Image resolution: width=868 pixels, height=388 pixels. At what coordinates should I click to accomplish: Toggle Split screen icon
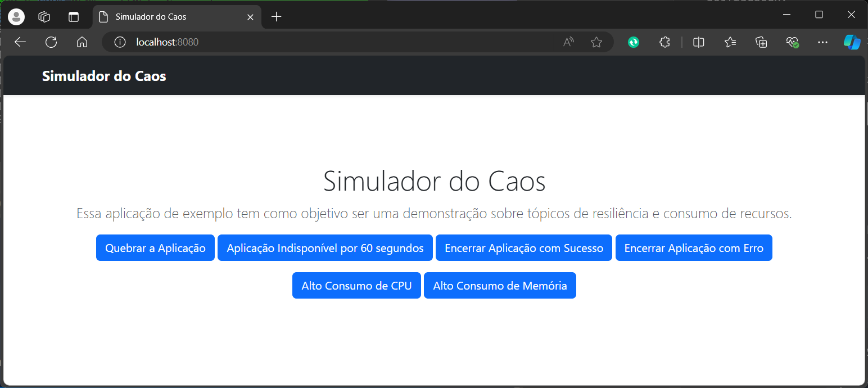(699, 42)
